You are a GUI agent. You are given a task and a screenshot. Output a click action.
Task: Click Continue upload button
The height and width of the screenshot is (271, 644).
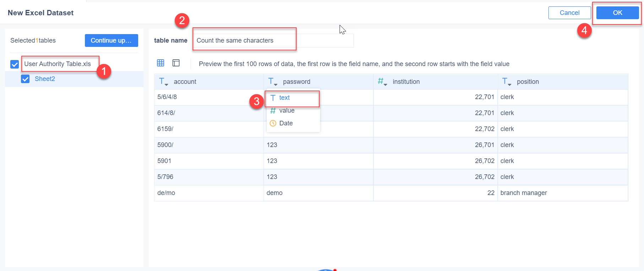tap(111, 40)
